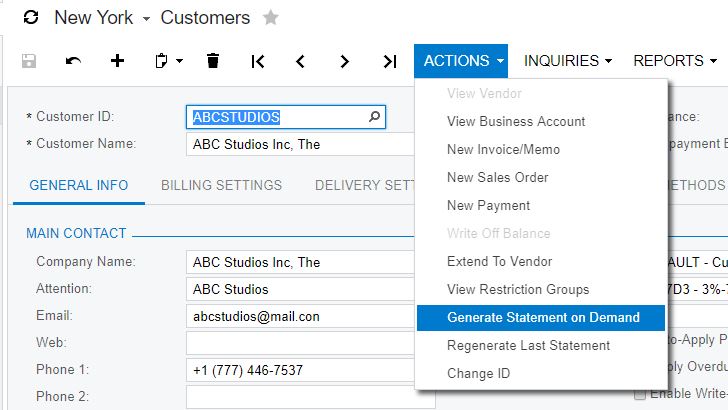Go to next record arrow

click(x=344, y=61)
